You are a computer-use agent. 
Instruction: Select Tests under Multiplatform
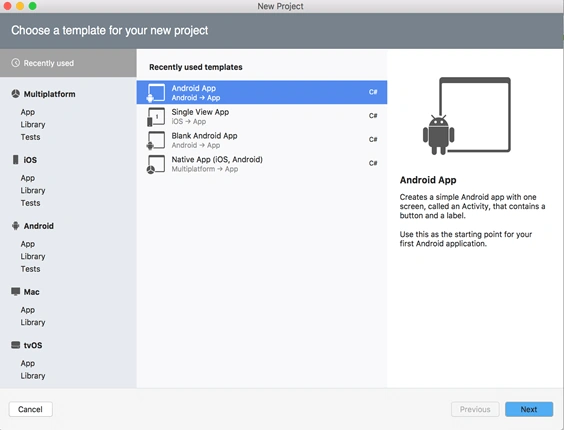pyautogui.click(x=30, y=137)
